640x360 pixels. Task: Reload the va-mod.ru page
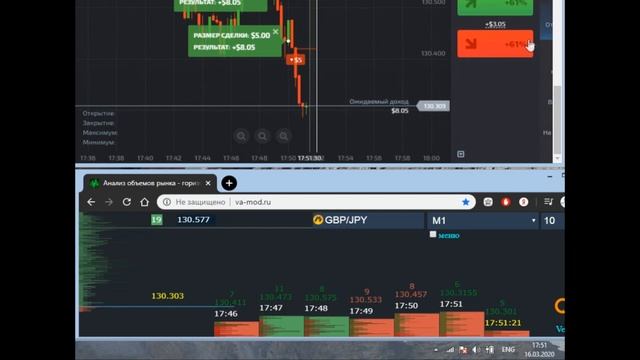127,202
